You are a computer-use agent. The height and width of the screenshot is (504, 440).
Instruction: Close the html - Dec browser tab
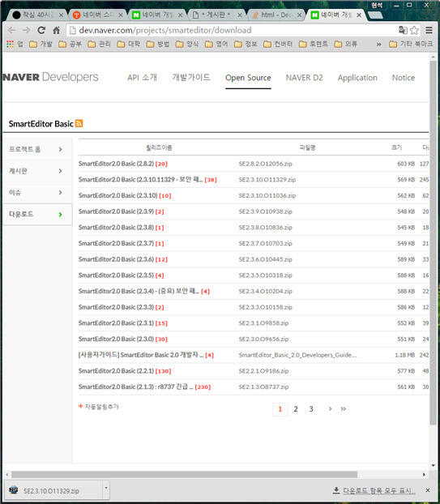(x=299, y=15)
